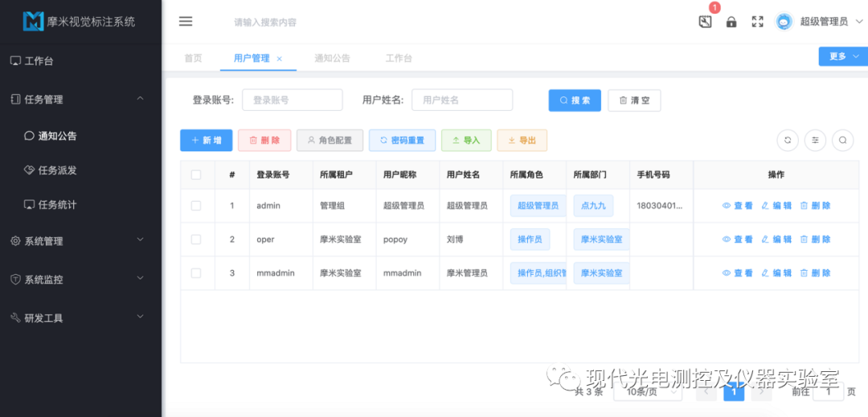Viewport: 868px width, 417px height.
Task: Select the checkbox for oper row
Action: (x=196, y=239)
